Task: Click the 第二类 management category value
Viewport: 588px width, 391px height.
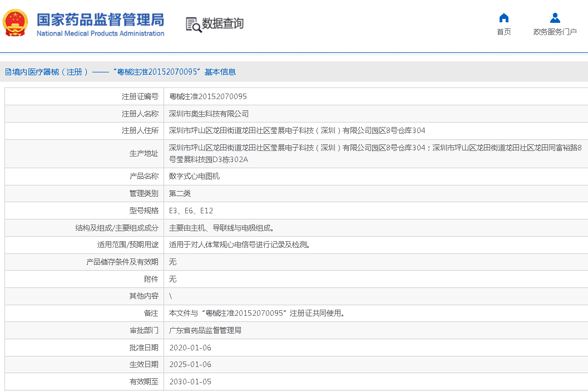Action: (x=180, y=193)
